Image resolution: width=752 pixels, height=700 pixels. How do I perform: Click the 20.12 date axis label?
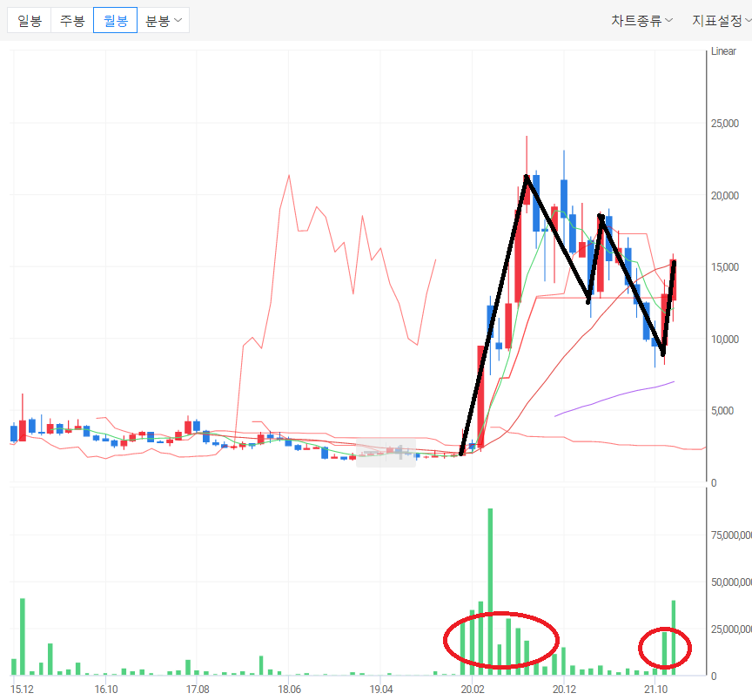(x=564, y=690)
